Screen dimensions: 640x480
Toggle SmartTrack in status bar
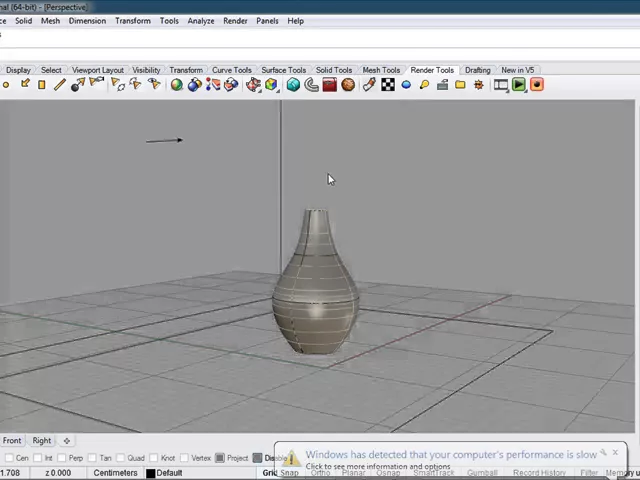pyautogui.click(x=433, y=473)
